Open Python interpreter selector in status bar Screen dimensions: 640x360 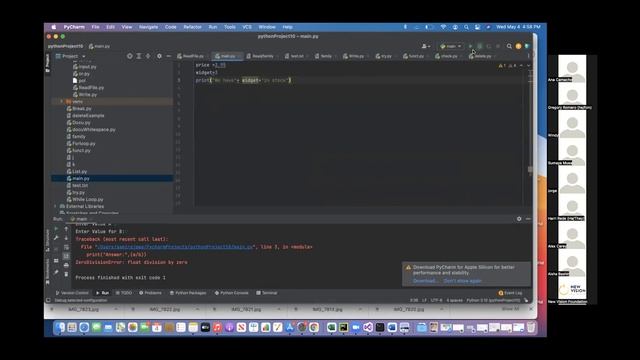pos(493,300)
